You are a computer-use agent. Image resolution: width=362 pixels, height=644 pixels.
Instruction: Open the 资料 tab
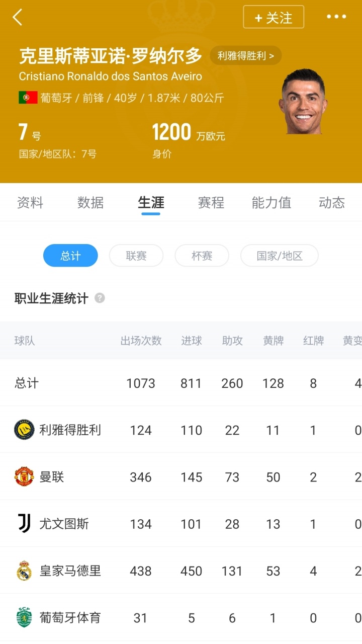pos(30,202)
